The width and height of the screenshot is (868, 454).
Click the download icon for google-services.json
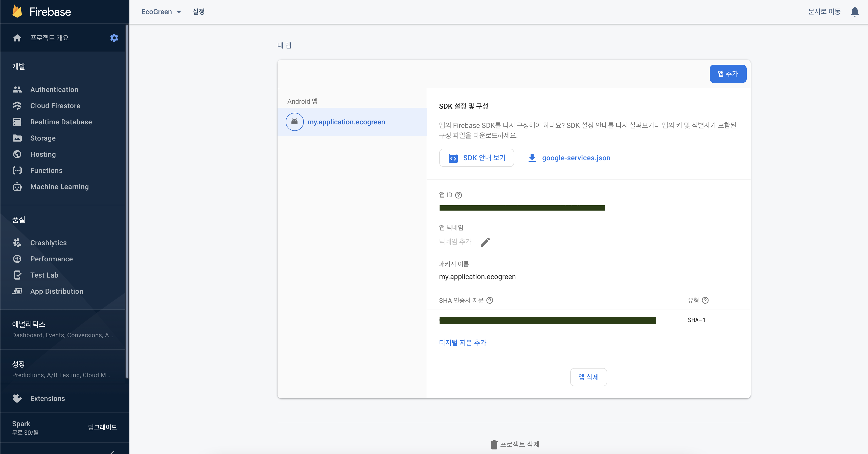tap(532, 158)
